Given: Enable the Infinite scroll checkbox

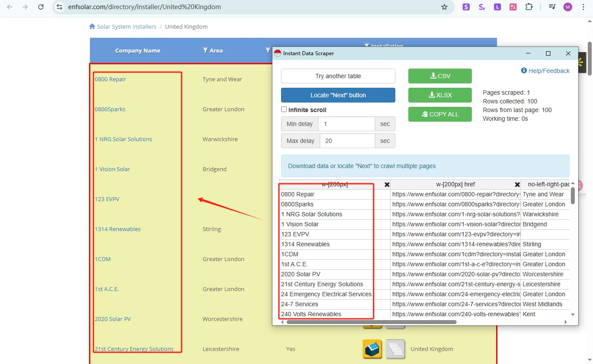Looking at the screenshot, I should [x=284, y=110].
